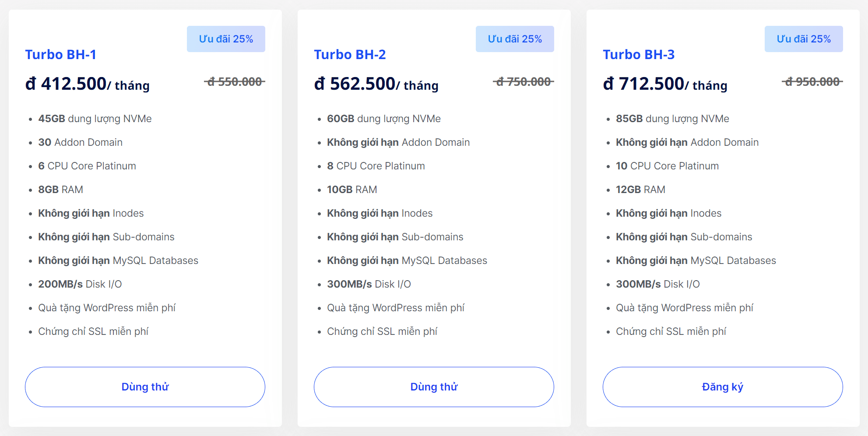The image size is (868, 436).
Task: Click the crossed-out đ 750.000 price
Action: point(524,82)
